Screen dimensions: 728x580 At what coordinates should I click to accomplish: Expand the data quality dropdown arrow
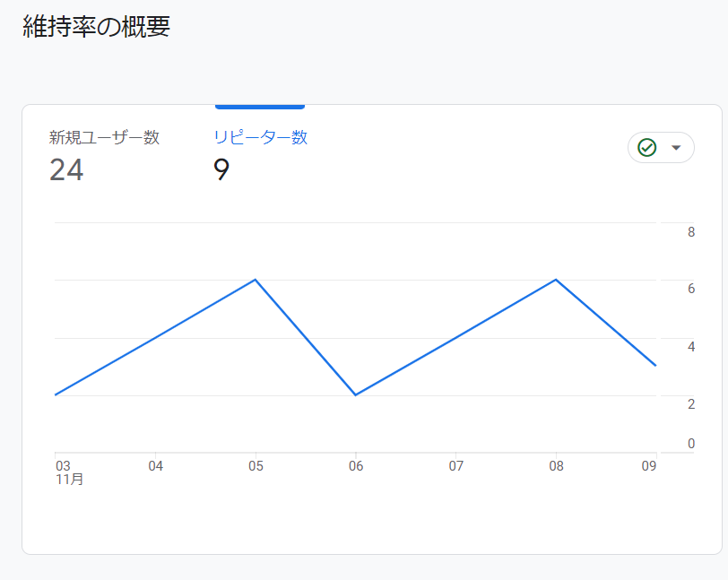pos(676,148)
